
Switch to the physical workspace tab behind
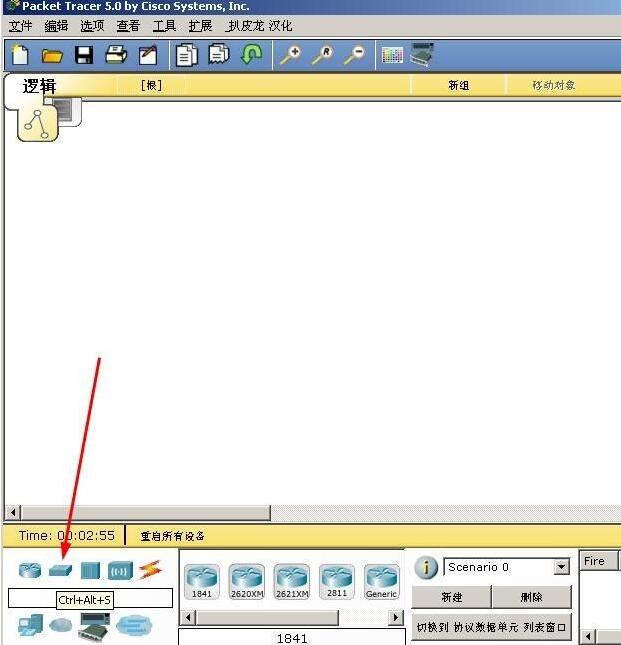(68, 111)
